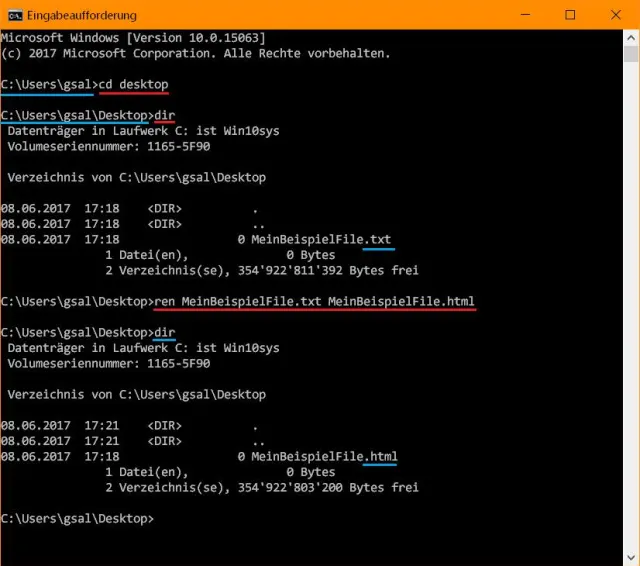Click the 'cd desktop' command text
This screenshot has width=640, height=566.
[x=134, y=84]
